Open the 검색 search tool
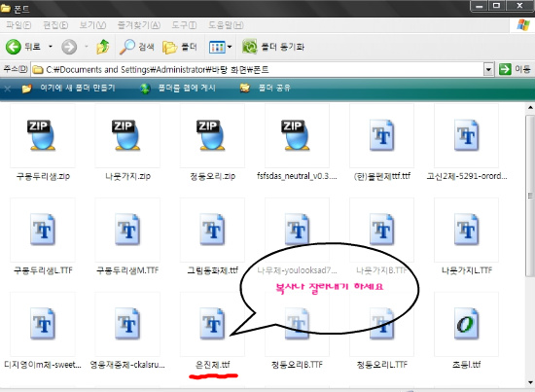 tap(136, 47)
